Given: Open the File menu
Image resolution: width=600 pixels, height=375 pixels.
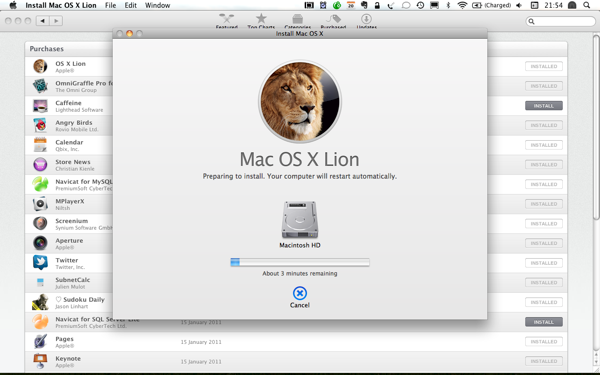Looking at the screenshot, I should [110, 5].
